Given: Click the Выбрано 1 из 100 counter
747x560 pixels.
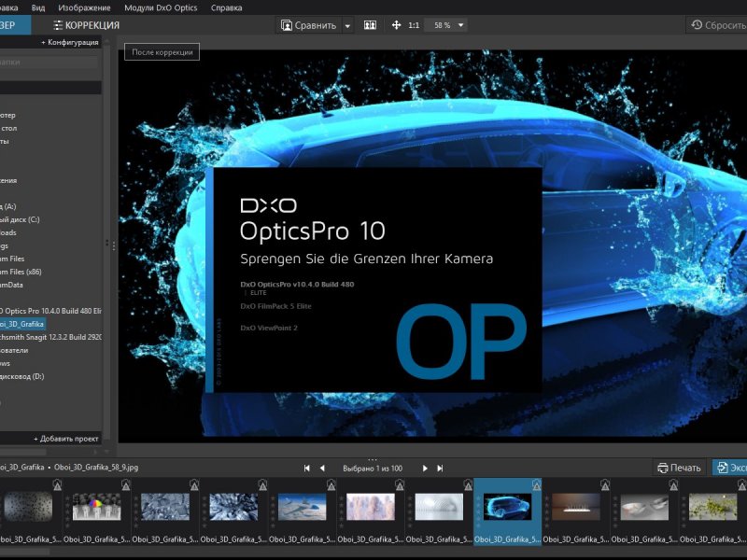Looking at the screenshot, I should 373,469.
